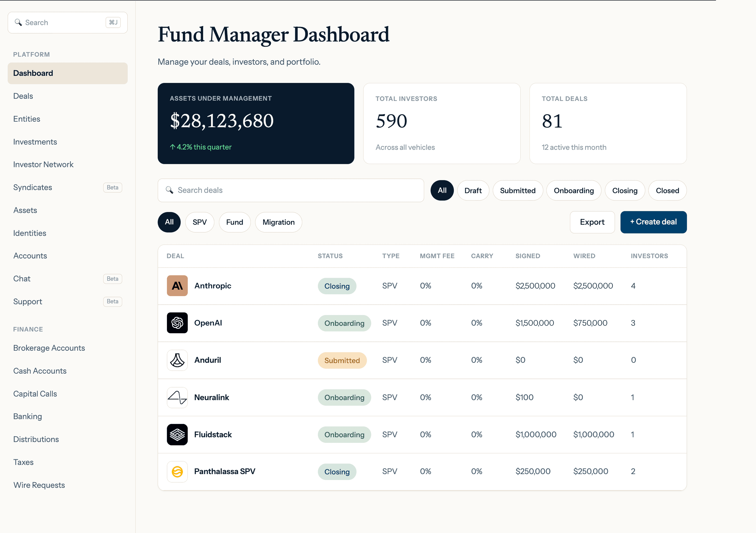Open Wire Requests page
This screenshot has width=756, height=533.
tap(67, 485)
